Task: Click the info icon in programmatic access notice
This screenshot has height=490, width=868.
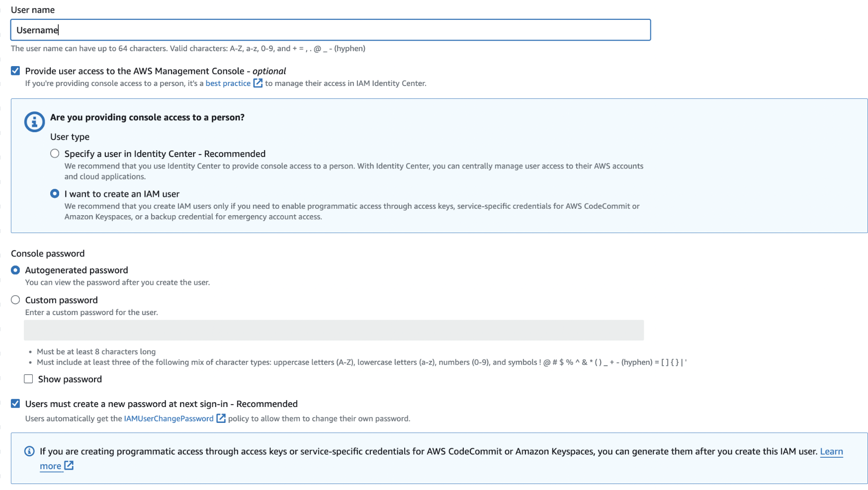Action: (29, 451)
